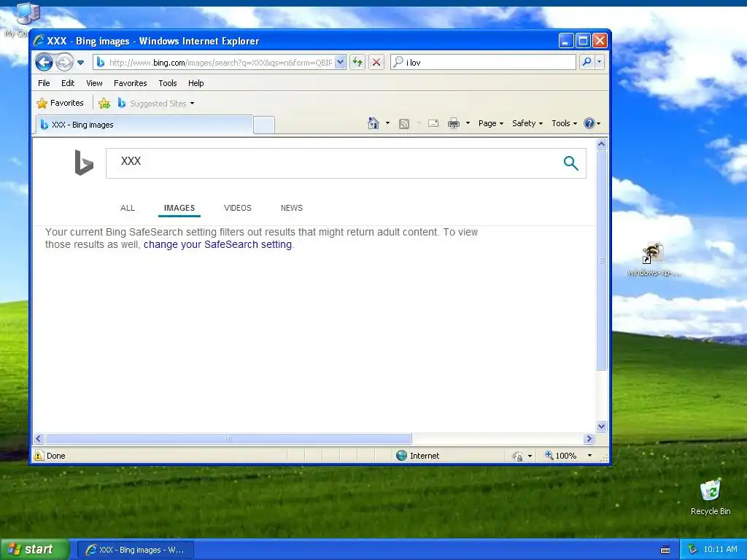Image resolution: width=747 pixels, height=560 pixels.
Task: Click the blue Help question mark icon
Action: coord(589,123)
